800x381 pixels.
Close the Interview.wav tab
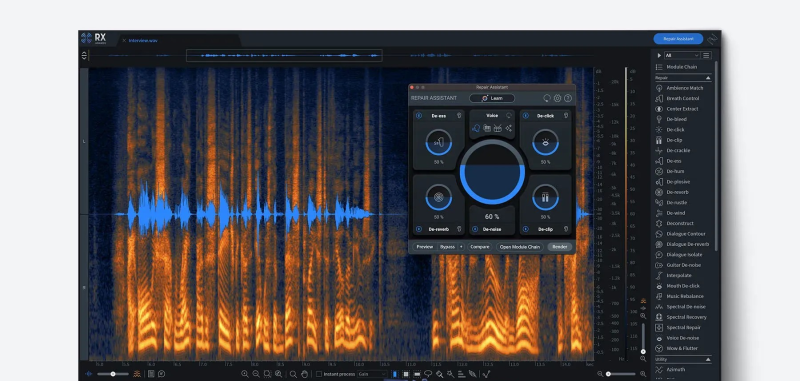click(x=124, y=40)
